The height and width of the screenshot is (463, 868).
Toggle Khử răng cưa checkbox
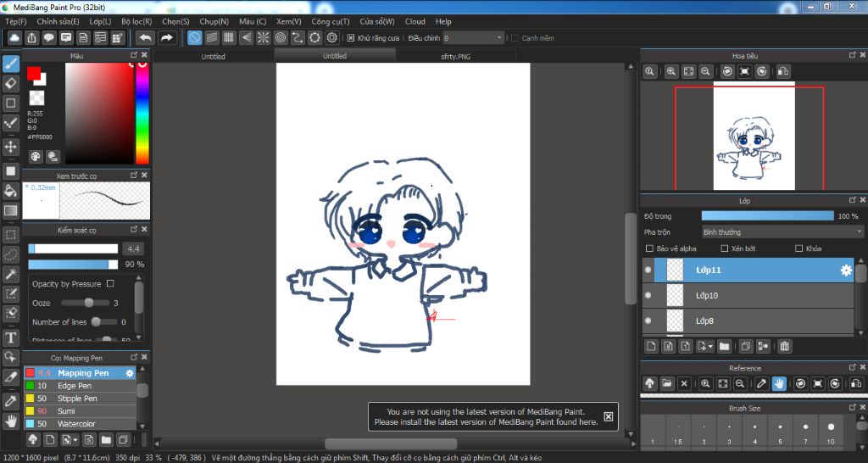click(x=350, y=37)
